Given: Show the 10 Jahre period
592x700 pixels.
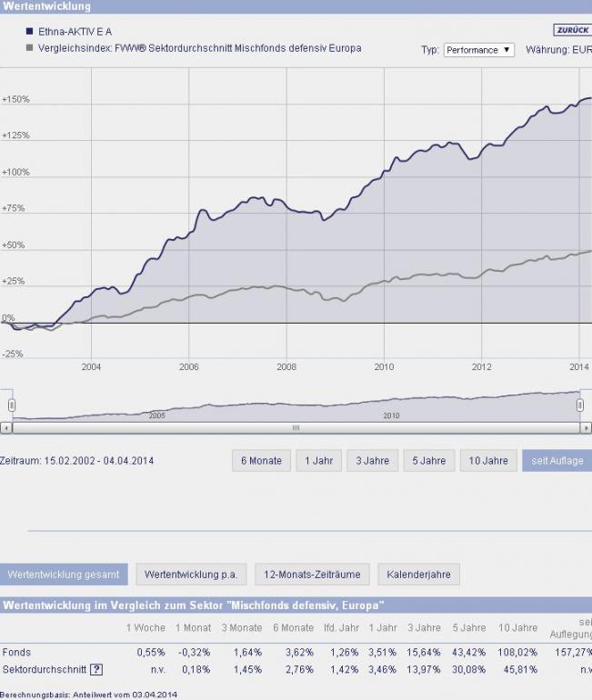Looking at the screenshot, I should (x=487, y=461).
